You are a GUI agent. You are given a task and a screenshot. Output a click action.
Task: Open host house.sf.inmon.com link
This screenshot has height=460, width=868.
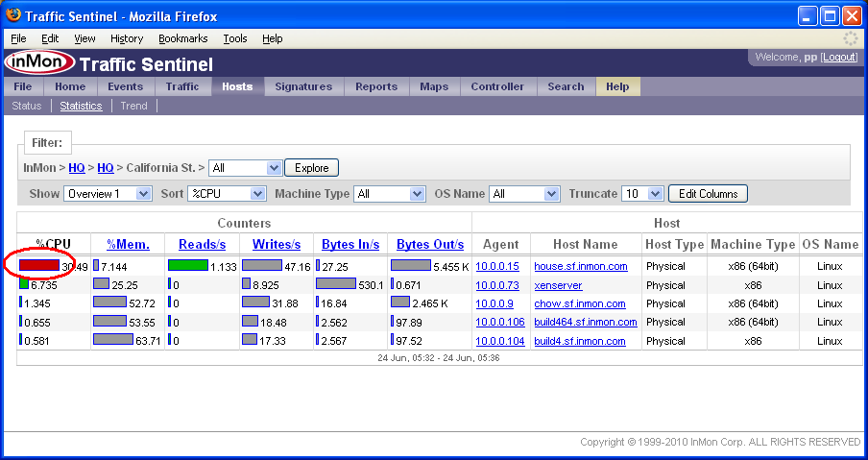click(x=581, y=266)
